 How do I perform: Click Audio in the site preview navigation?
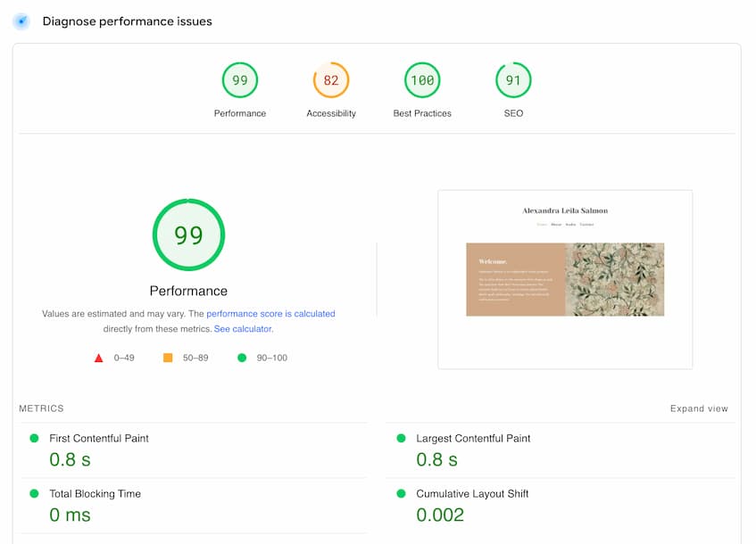(x=569, y=224)
